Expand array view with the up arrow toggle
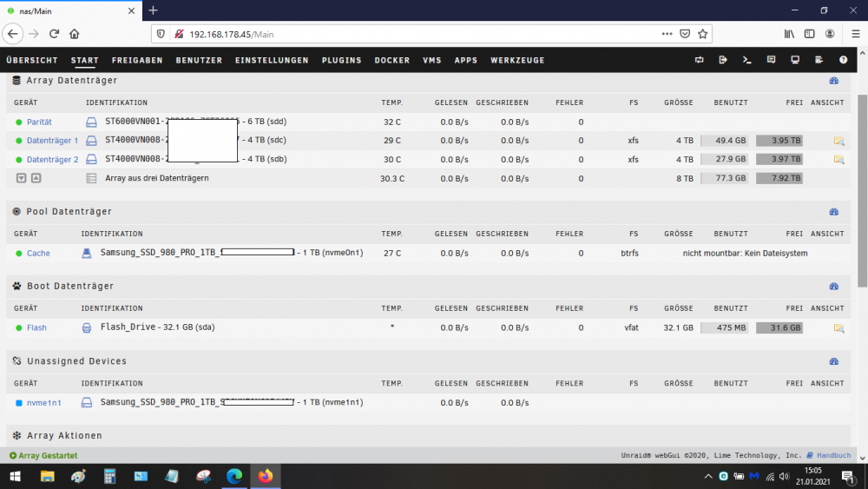868x489 pixels. [36, 178]
